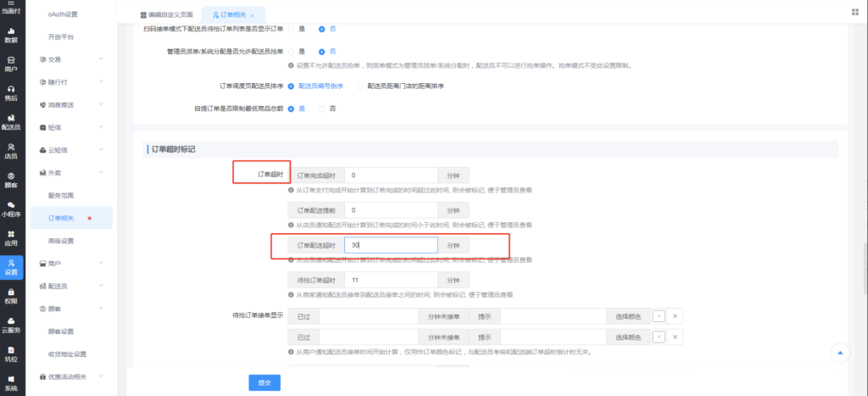Open the 小程序 sidebar icon
The image size is (868, 396).
(11, 209)
